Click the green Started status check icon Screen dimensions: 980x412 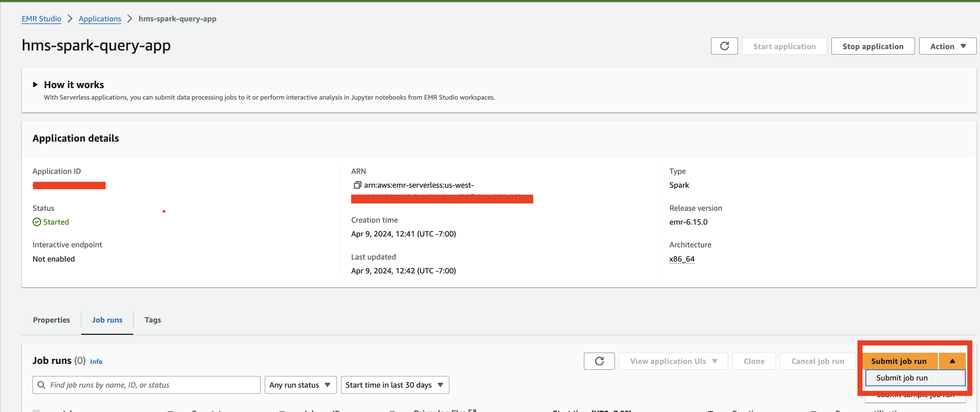click(37, 222)
